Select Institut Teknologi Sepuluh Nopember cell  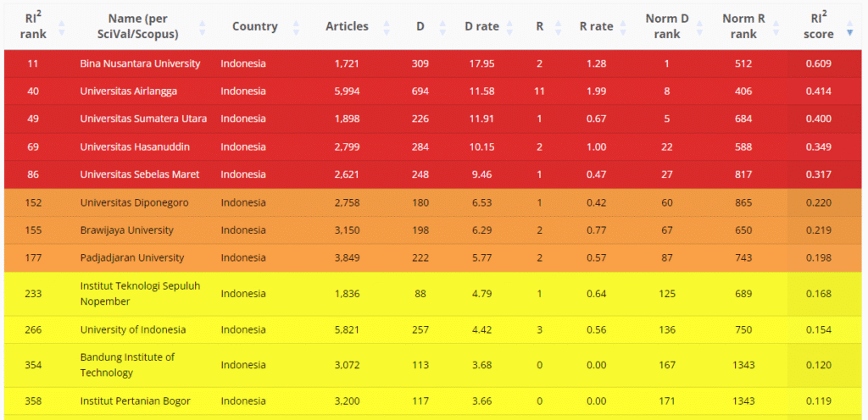click(140, 294)
